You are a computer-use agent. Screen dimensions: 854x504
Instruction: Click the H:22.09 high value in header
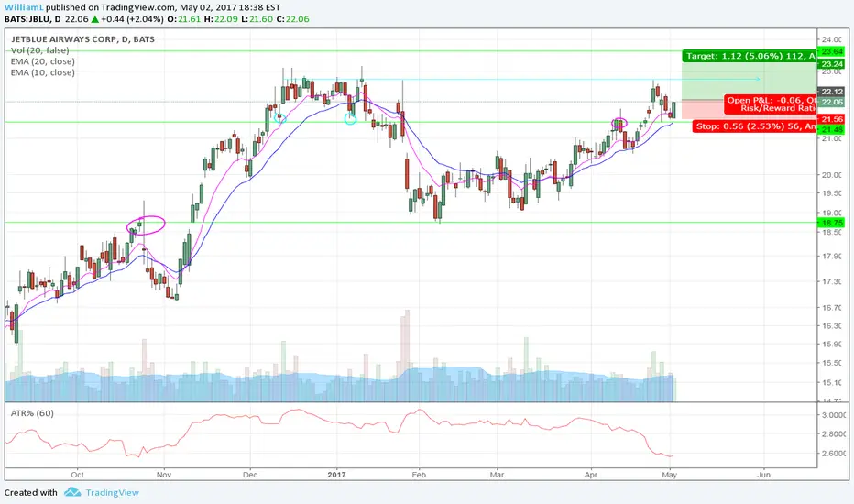point(221,19)
